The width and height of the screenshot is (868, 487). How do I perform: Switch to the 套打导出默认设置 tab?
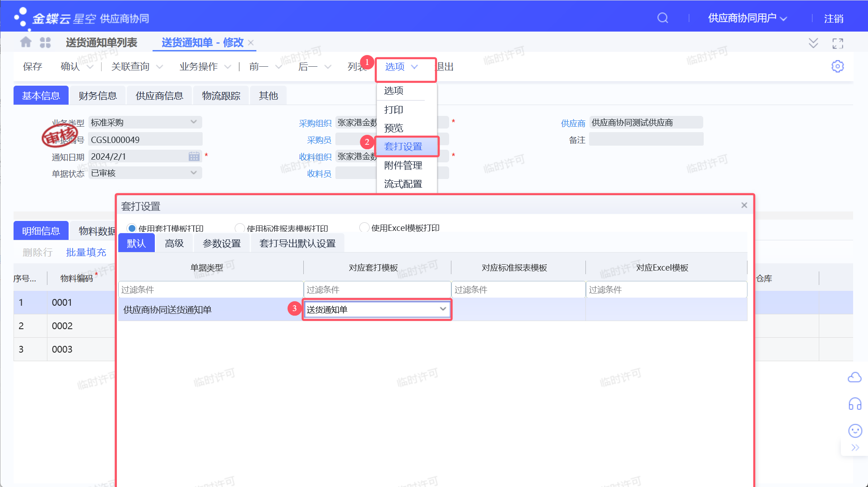[297, 243]
